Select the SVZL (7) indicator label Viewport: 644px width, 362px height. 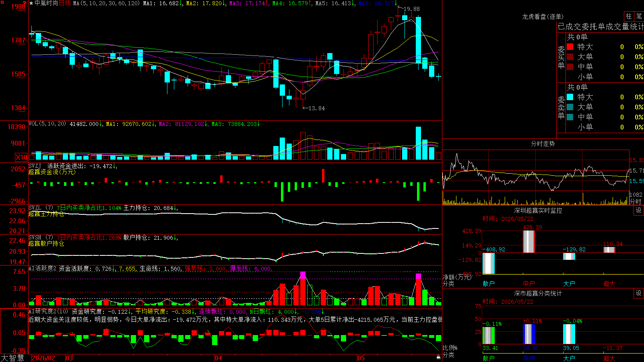point(41,208)
